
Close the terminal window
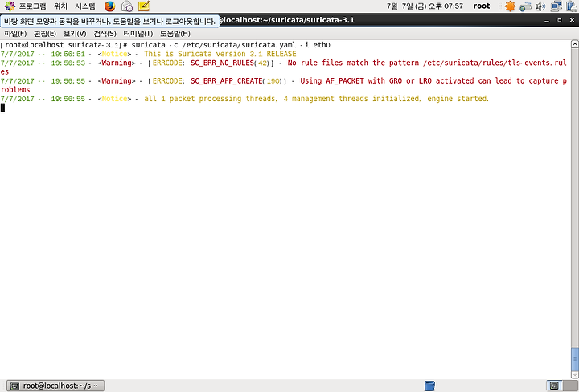[x=572, y=20]
